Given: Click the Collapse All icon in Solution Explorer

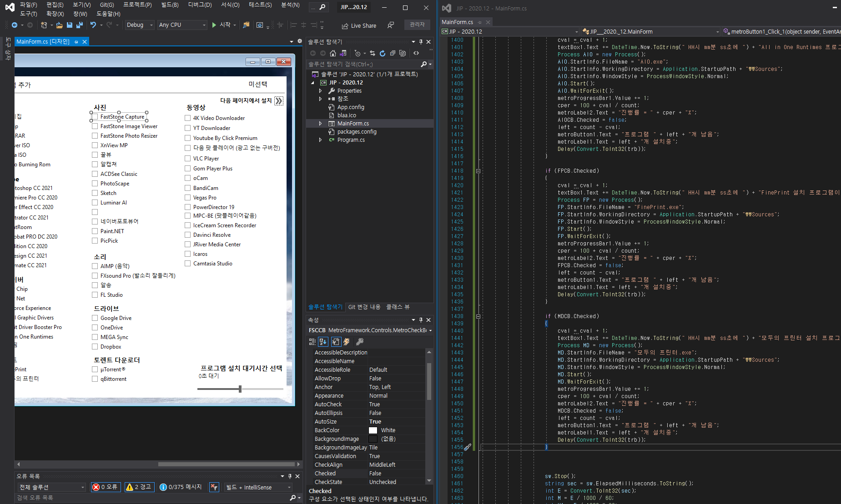Looking at the screenshot, I should [393, 53].
